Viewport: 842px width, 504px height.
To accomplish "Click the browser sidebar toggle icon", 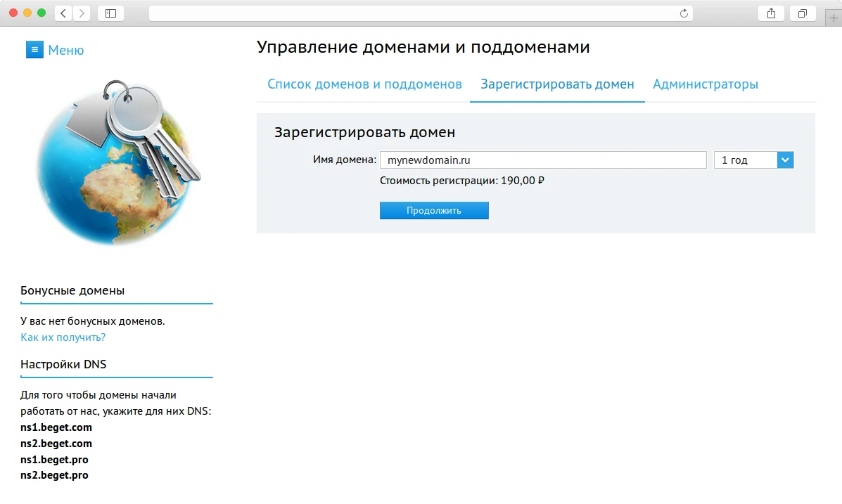I will tap(110, 12).
